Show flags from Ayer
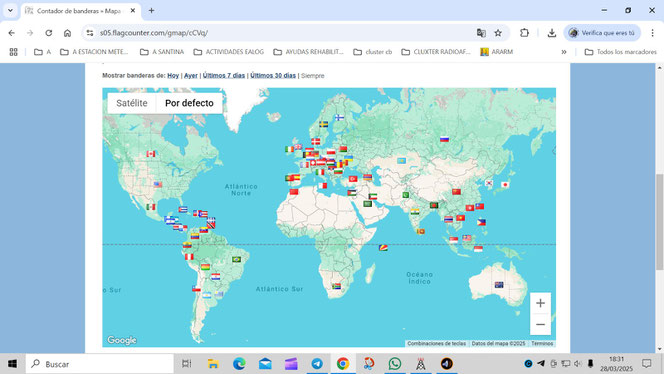Screen dimensions: 664x374 [191, 75]
